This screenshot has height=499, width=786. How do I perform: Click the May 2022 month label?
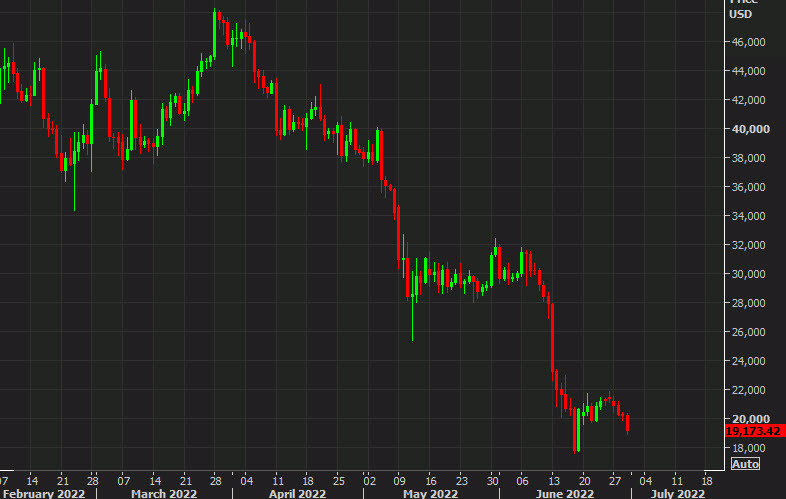point(432,492)
